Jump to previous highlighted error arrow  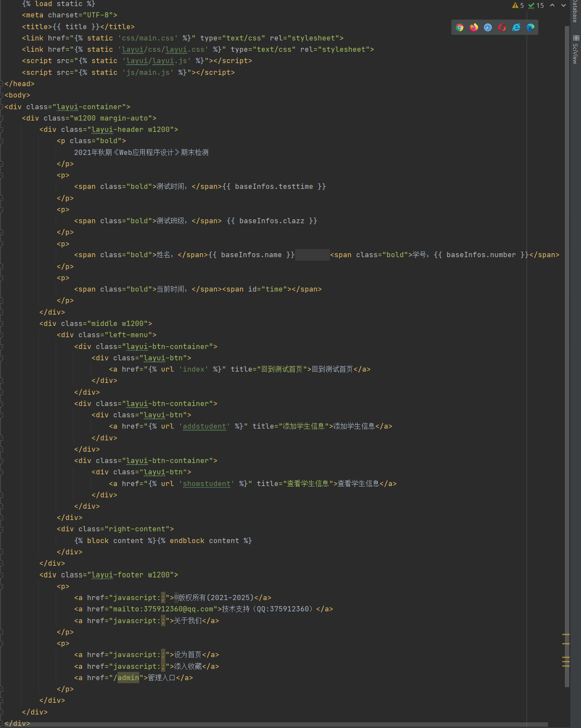click(552, 5)
